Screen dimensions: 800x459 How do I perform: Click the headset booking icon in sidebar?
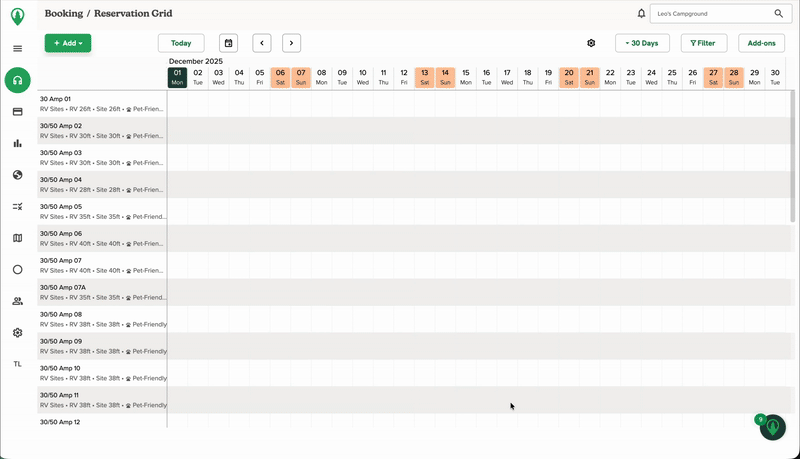(x=17, y=80)
